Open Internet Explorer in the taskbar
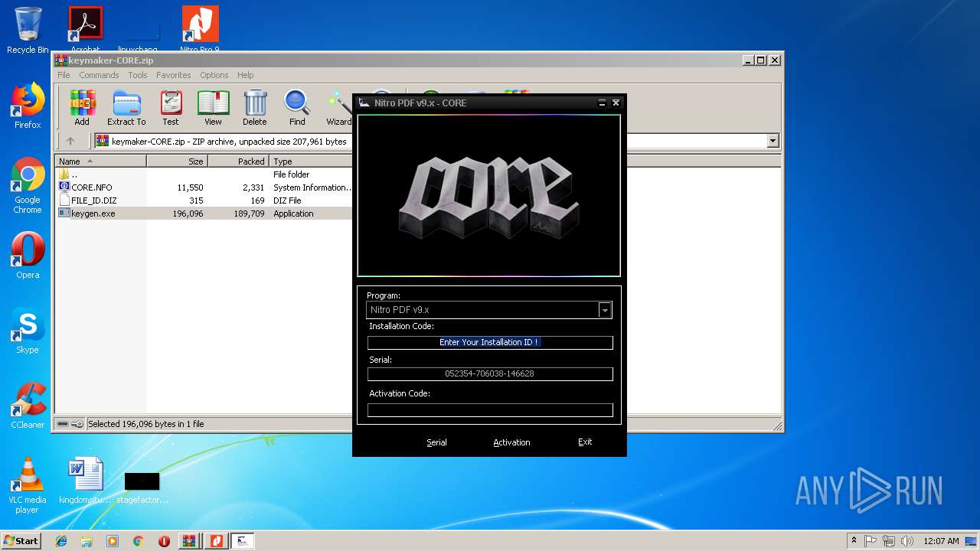Screen dimensions: 980x551 click(x=61, y=541)
